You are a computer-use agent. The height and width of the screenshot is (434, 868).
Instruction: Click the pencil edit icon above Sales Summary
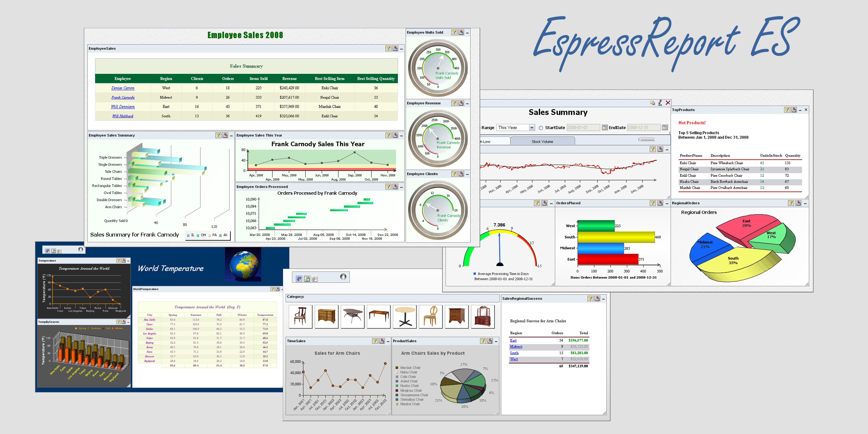(660, 103)
